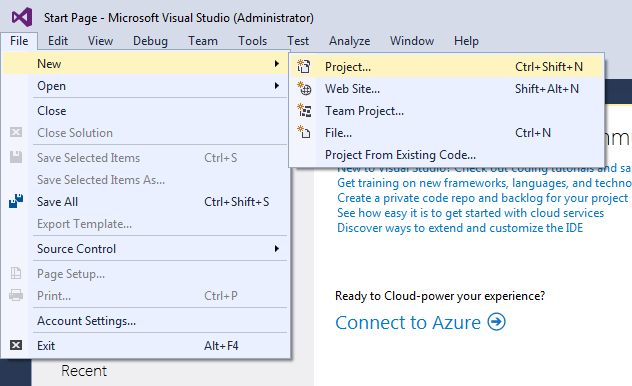Select File... in New submenu

(x=446, y=133)
